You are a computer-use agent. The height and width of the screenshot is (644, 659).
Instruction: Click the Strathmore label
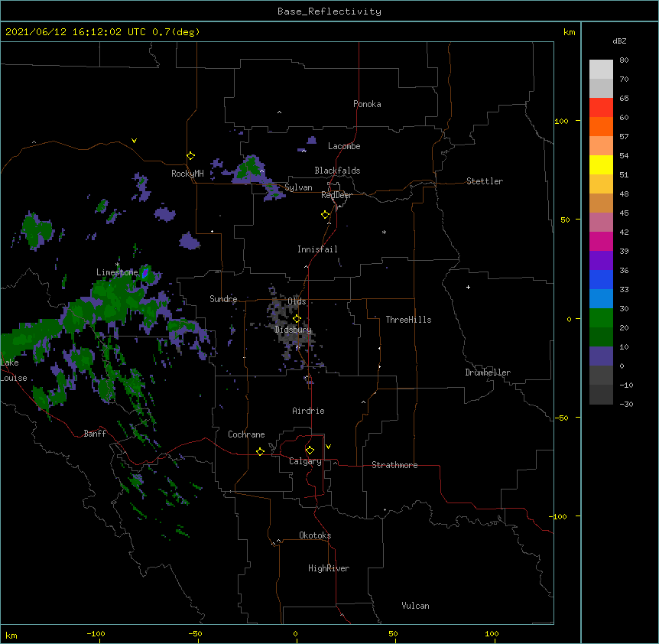point(394,465)
